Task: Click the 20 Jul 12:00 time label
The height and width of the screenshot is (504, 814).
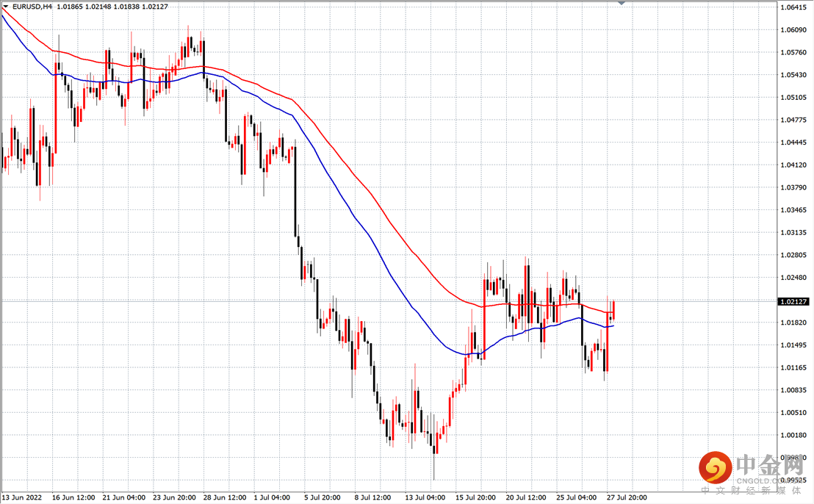Action: [x=527, y=497]
